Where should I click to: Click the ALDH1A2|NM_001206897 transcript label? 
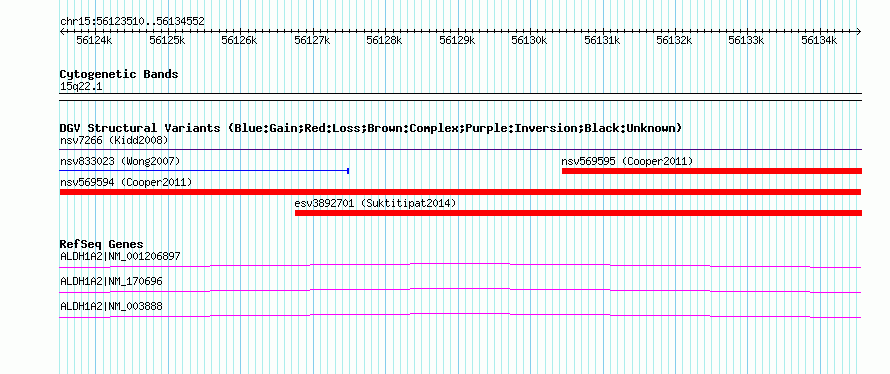coord(120,257)
